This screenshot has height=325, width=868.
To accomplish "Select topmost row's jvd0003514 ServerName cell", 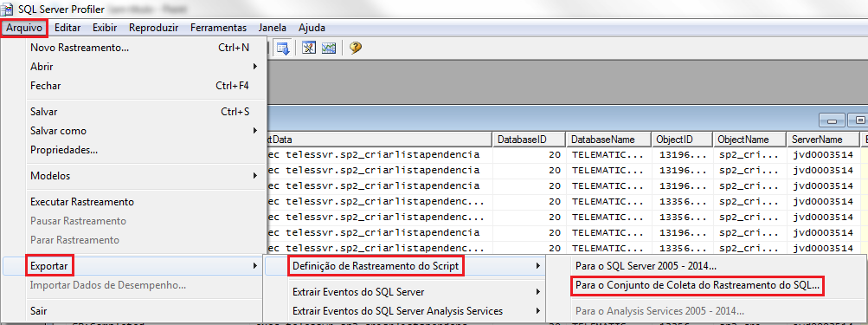I will (x=822, y=155).
